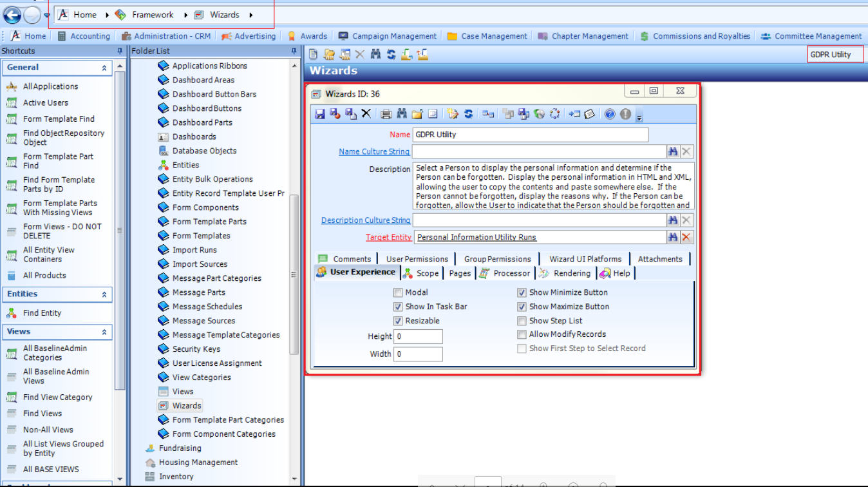868x487 pixels.
Task: Collapse the Entities shortcuts section
Action: 104,294
